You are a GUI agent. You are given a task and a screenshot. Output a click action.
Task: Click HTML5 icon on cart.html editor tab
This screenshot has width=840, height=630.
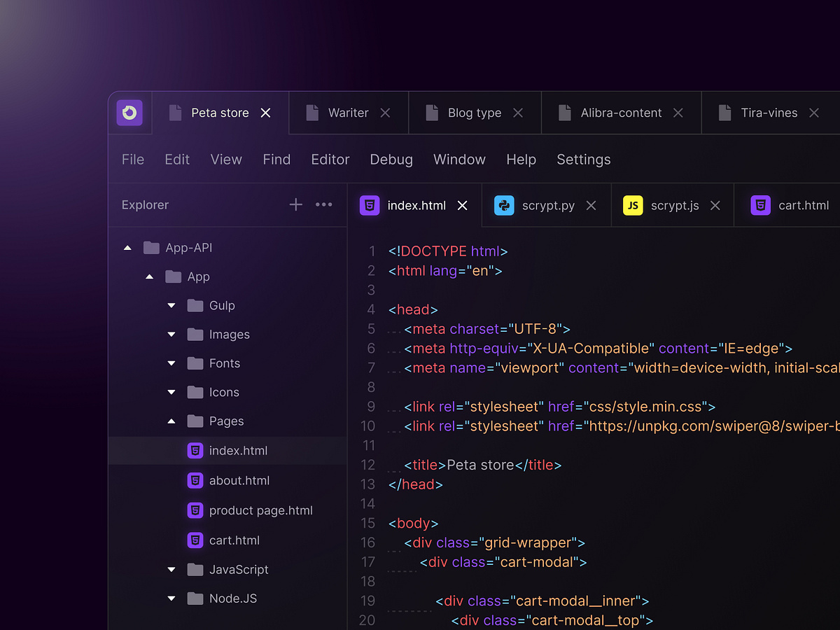[x=761, y=205]
